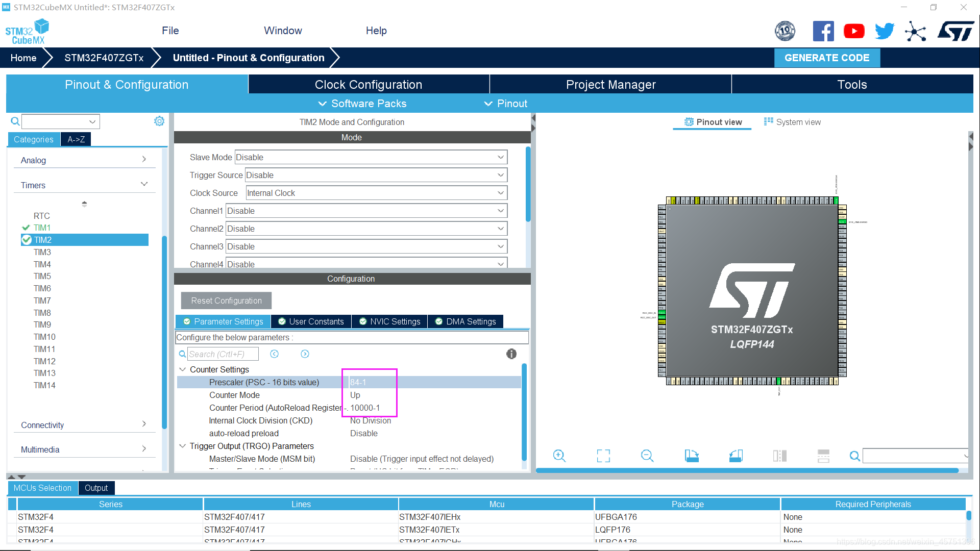Click the info icon next to search bar

[512, 353]
